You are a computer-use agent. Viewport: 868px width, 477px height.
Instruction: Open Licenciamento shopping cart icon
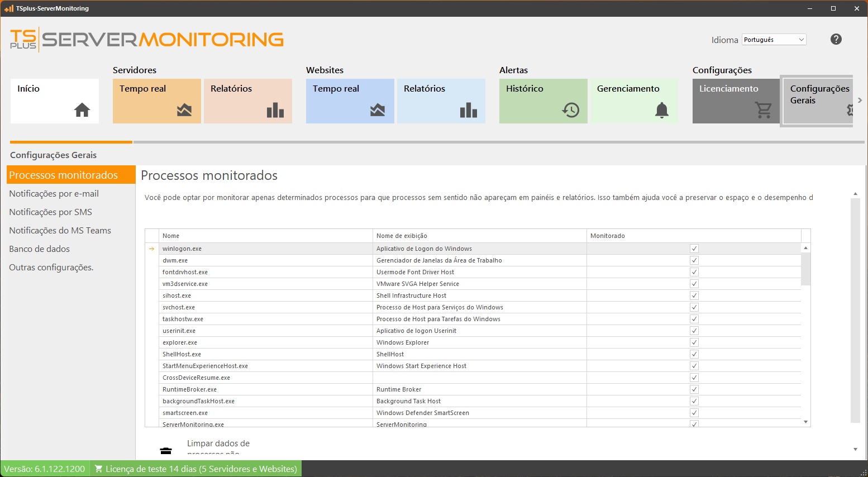coord(763,110)
